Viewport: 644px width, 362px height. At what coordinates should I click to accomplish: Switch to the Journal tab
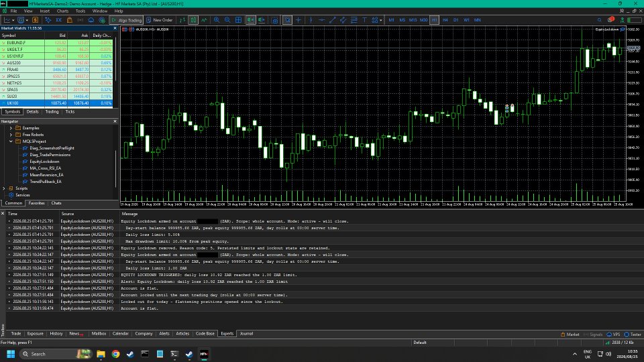[x=246, y=334]
